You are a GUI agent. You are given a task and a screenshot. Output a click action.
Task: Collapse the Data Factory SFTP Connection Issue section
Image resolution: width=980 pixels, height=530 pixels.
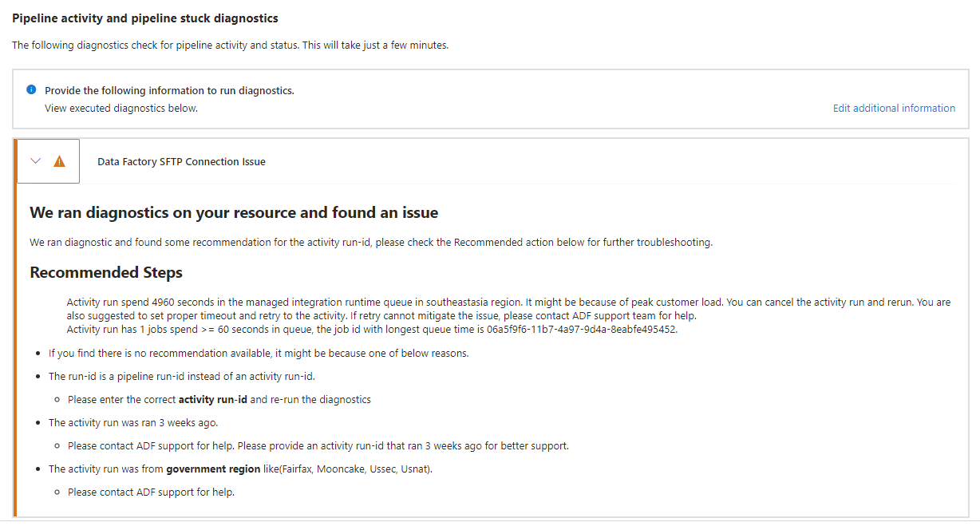coord(36,160)
